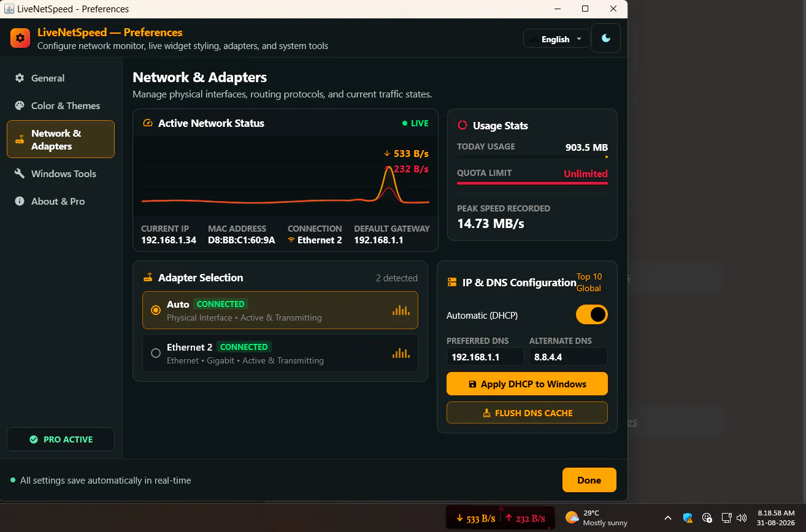Open network tray icon in taskbar
Viewport: 806px width, 532px height.
726,518
